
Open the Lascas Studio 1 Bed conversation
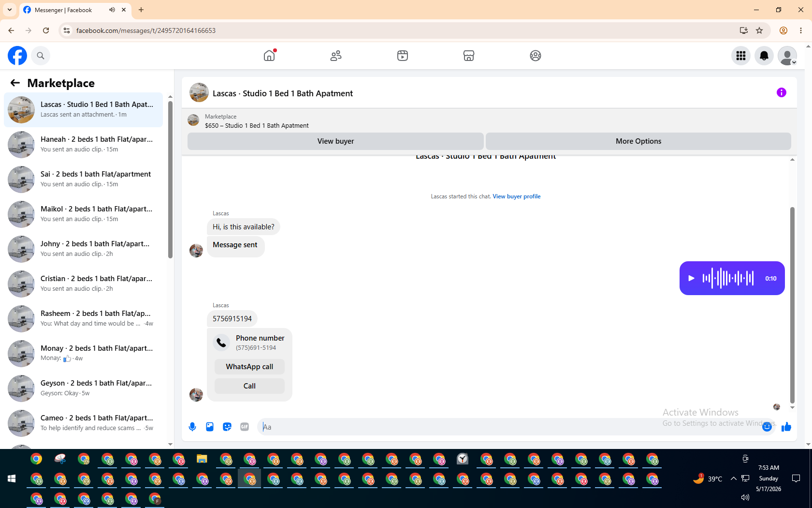[83, 110]
